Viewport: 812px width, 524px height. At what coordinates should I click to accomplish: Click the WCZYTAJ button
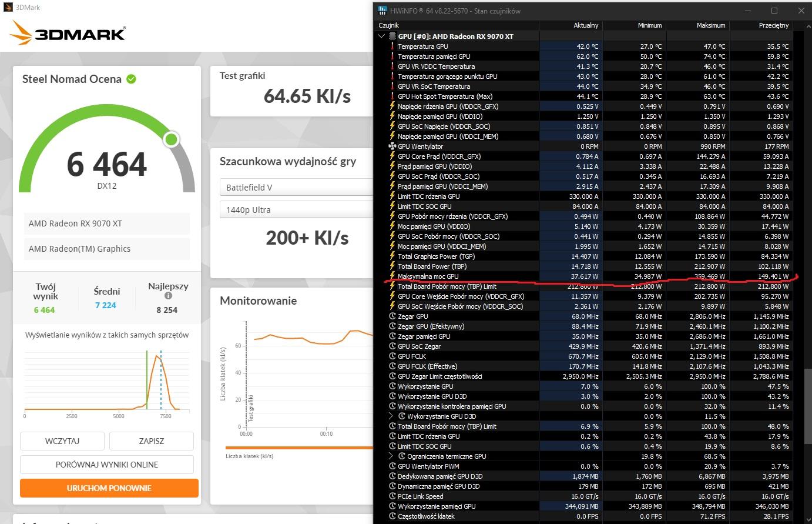[x=62, y=441]
